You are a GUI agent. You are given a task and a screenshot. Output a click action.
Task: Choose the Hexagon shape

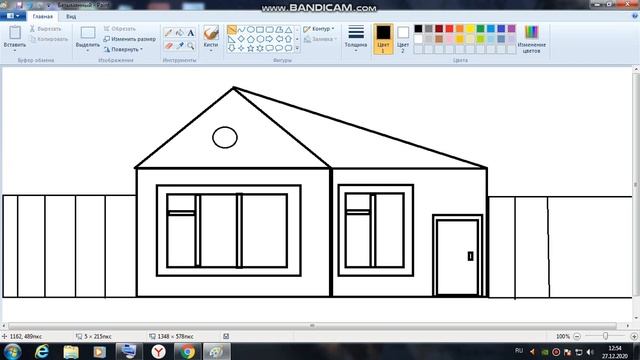pos(260,39)
